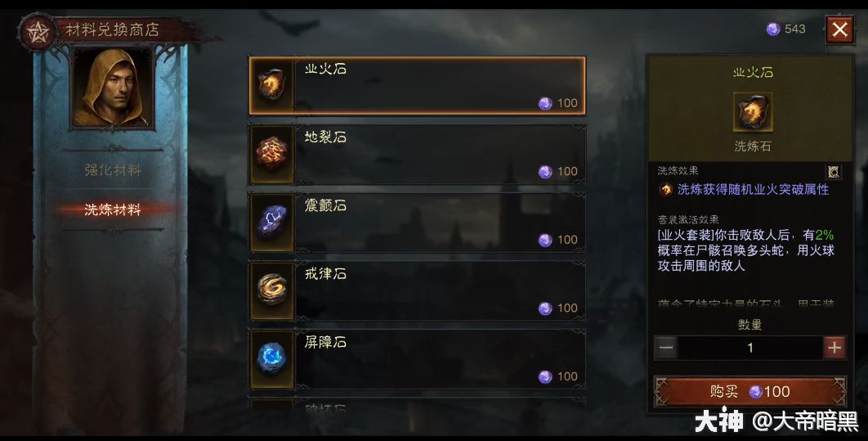Click the 业火石 item icon in detail panel
Screen dimensions: 868x441
pos(752,111)
